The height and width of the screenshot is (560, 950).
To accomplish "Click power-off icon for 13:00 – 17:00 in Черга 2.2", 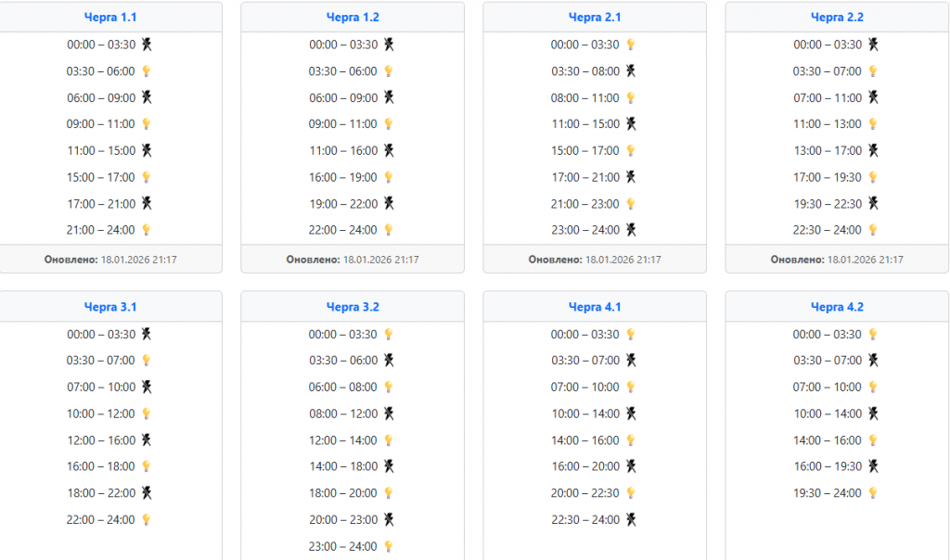I will pos(873,150).
